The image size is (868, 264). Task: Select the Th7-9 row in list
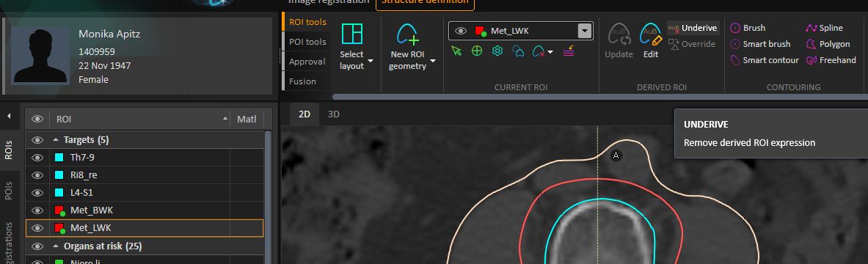145,158
